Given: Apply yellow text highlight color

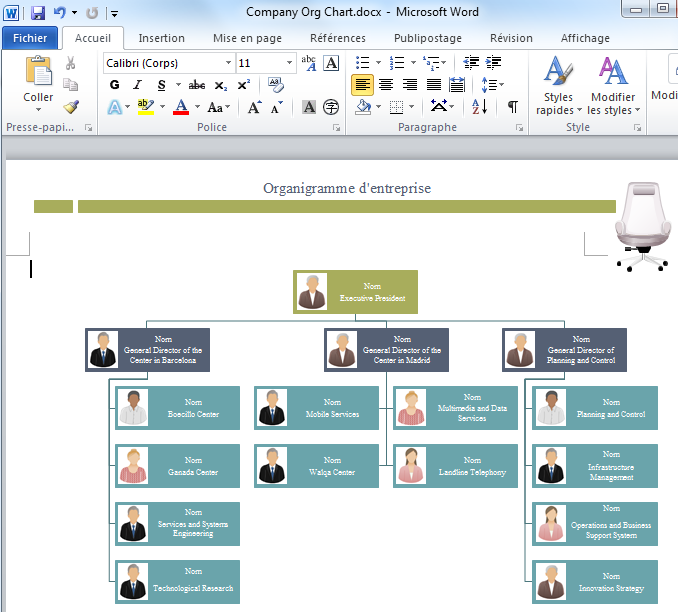Looking at the screenshot, I should point(146,107).
